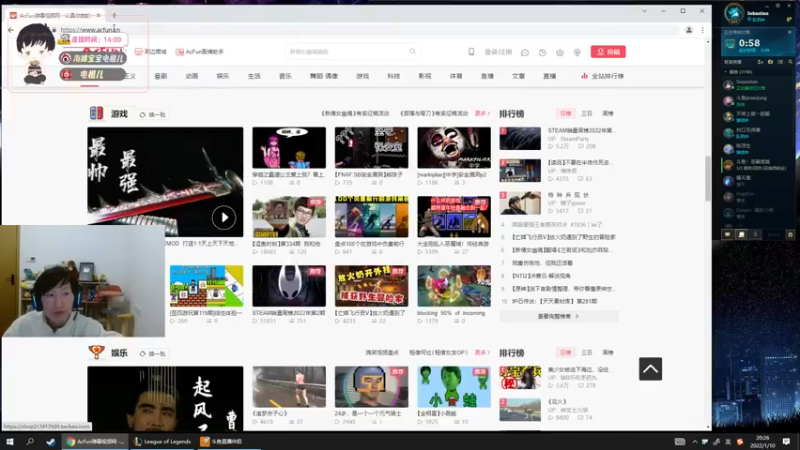
Task: Open the Windows notification center icon
Action: [786, 441]
